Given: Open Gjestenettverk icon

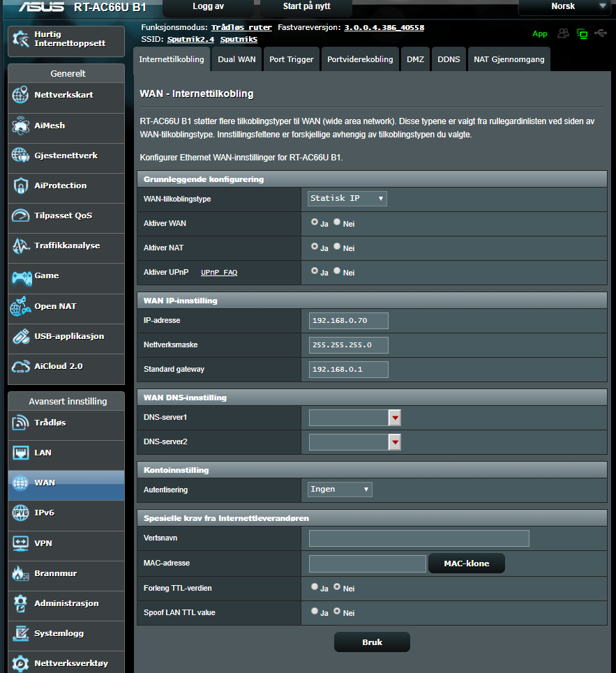Looking at the screenshot, I should [20, 156].
